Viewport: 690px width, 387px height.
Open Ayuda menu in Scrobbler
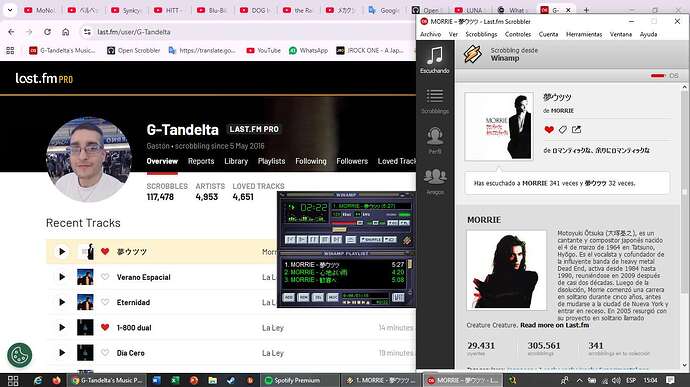648,34
